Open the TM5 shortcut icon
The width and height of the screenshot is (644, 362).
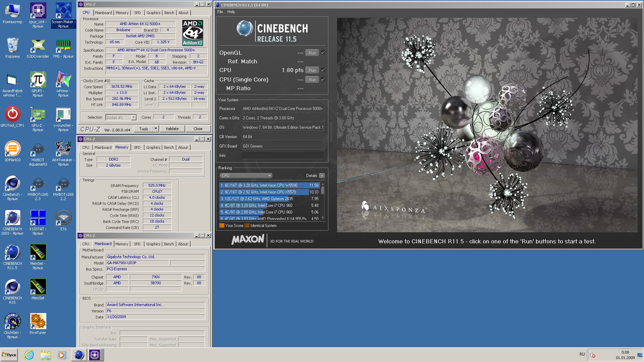pos(63,48)
